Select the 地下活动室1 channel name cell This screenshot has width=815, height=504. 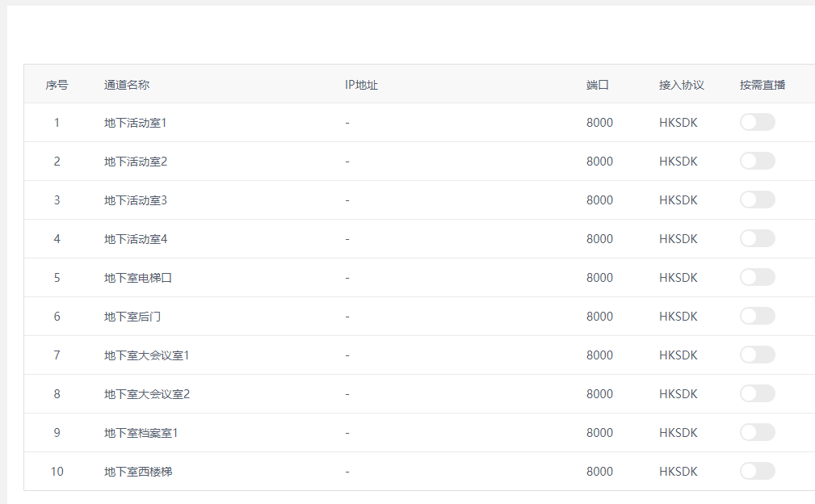coord(136,123)
